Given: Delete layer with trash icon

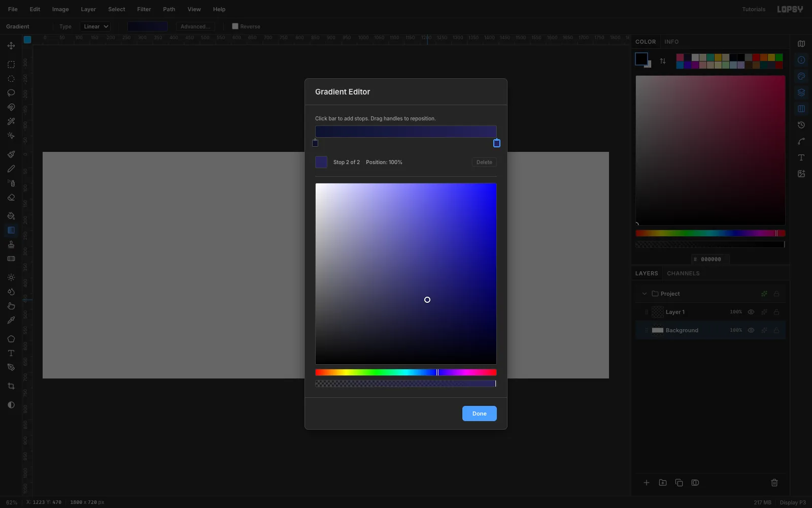Looking at the screenshot, I should [774, 483].
